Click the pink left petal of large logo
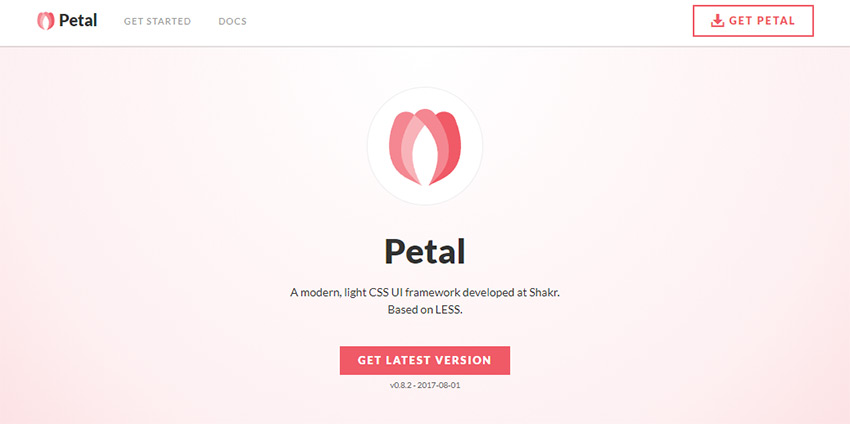This screenshot has height=424, width=850. (398, 146)
